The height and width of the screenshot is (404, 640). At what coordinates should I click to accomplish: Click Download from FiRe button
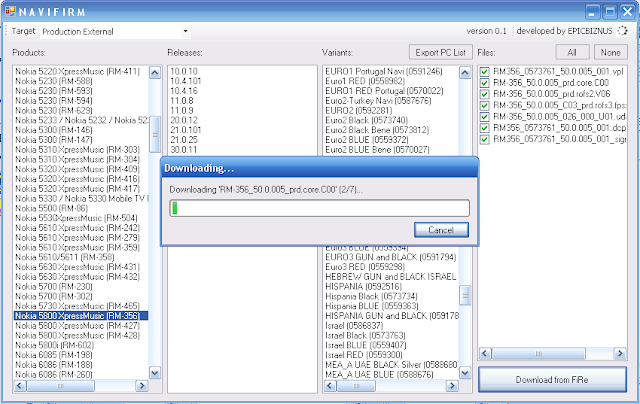552,380
